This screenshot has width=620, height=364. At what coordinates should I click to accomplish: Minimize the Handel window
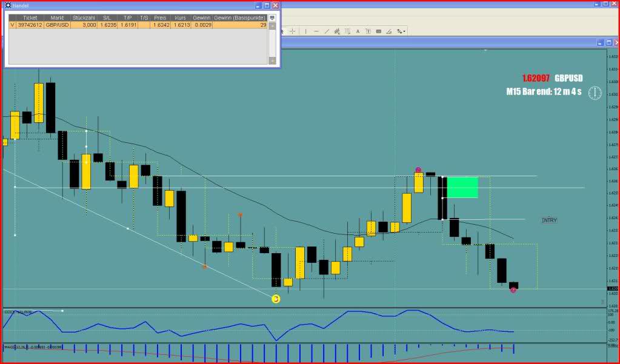coord(258,5)
